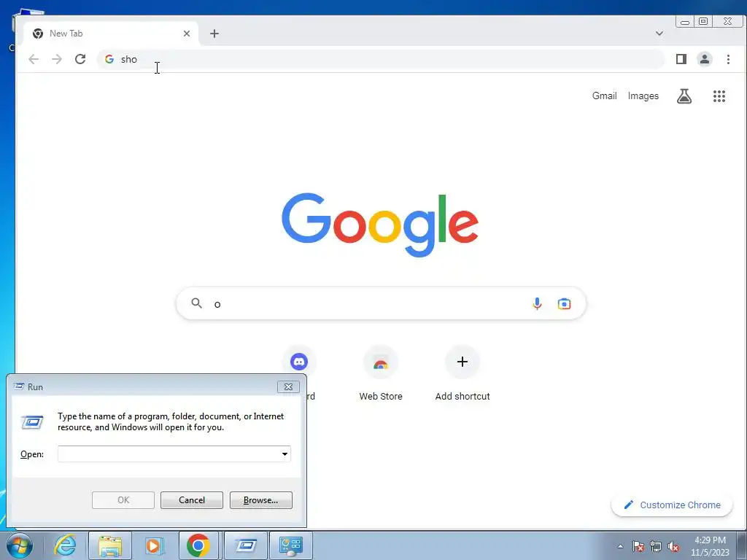Click the Google logo
747x560 pixels.
coord(380,225)
